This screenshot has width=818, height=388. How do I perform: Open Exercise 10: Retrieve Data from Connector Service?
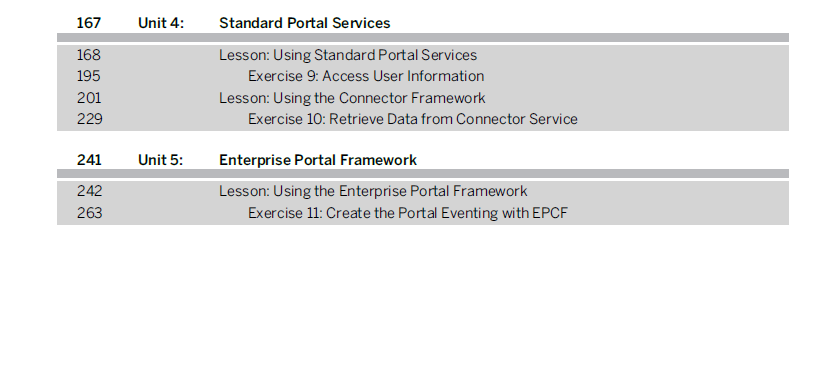(x=413, y=119)
